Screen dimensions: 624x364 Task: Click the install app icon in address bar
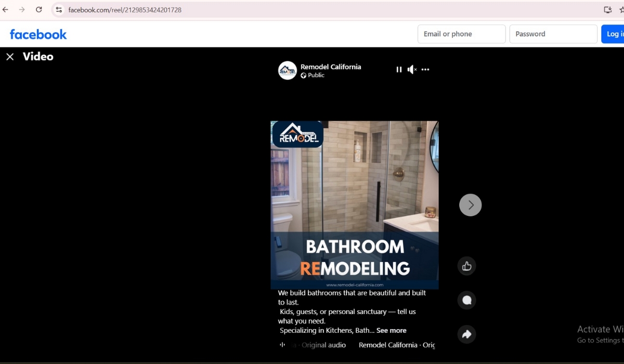point(607,10)
